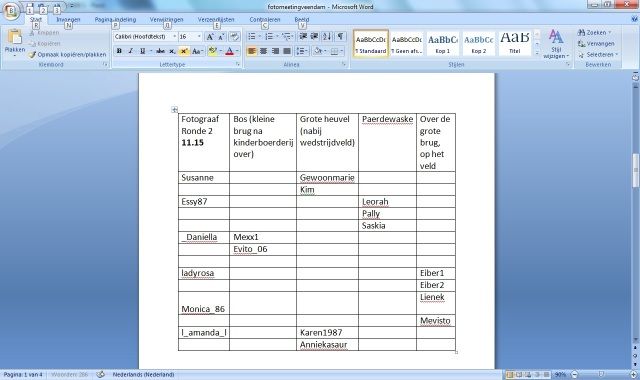640x380 pixels.
Task: Click the Plakken paste icon
Action: pyautogui.click(x=15, y=41)
